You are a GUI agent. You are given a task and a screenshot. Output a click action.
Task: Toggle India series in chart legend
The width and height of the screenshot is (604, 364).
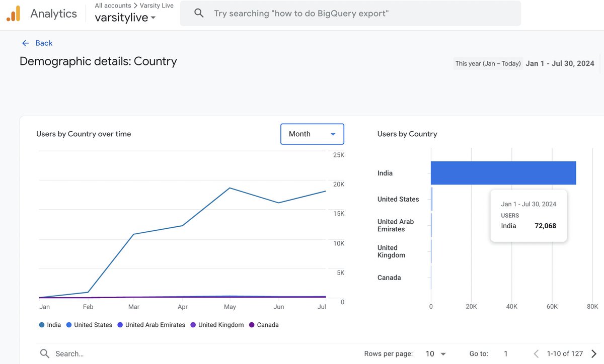pyautogui.click(x=50, y=325)
